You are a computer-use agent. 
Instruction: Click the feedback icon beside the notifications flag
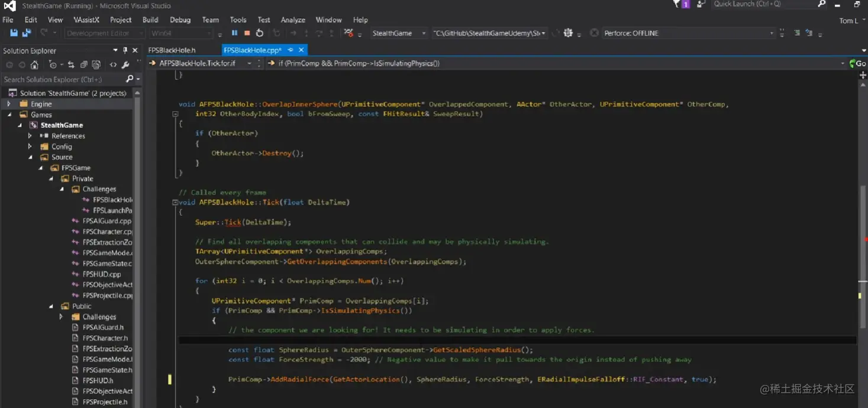coord(701,4)
